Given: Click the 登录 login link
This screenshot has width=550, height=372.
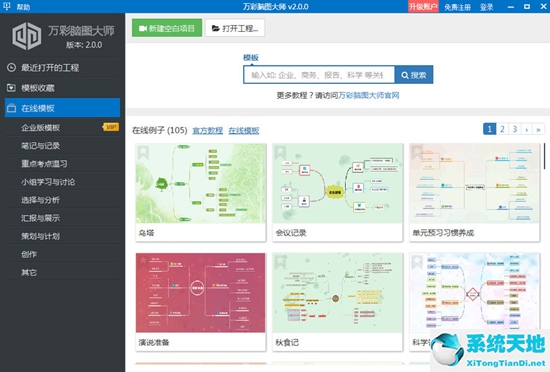Looking at the screenshot, I should click(x=486, y=7).
